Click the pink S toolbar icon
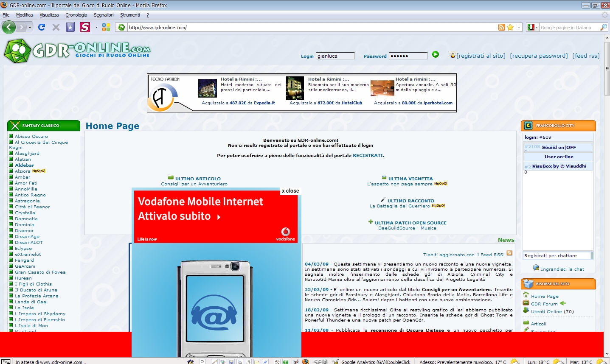 (x=85, y=27)
